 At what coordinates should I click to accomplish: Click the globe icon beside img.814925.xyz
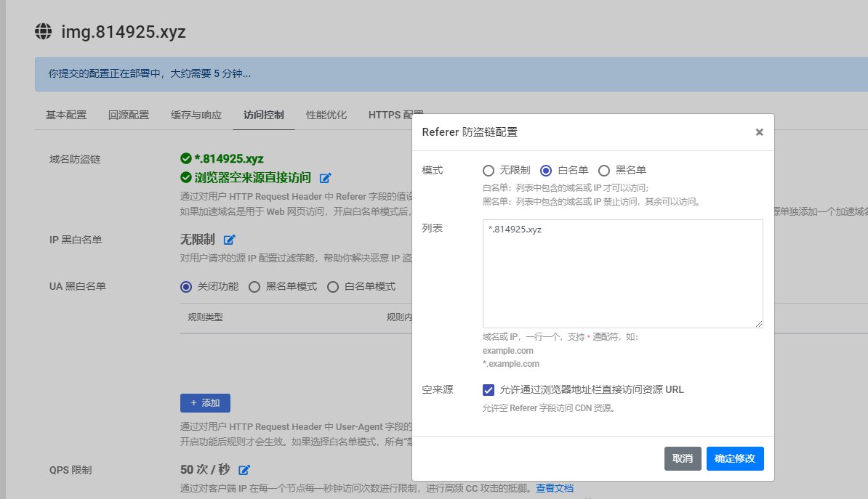click(44, 32)
